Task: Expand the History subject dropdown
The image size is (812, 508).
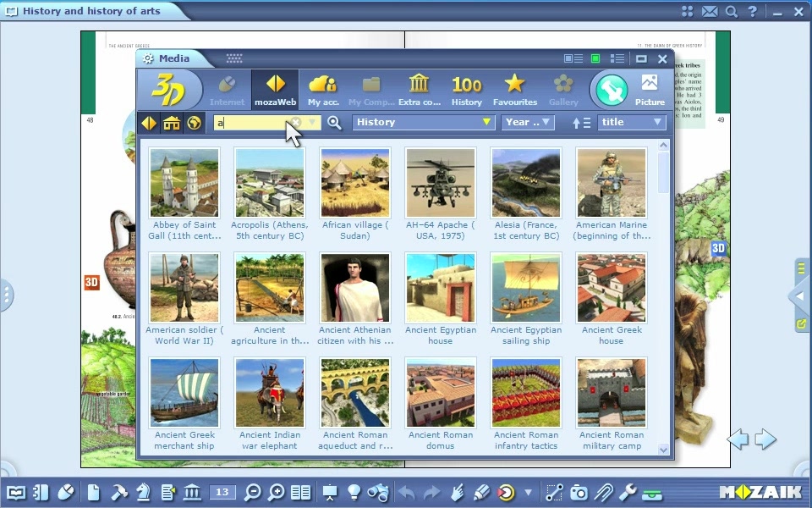Action: (424, 122)
